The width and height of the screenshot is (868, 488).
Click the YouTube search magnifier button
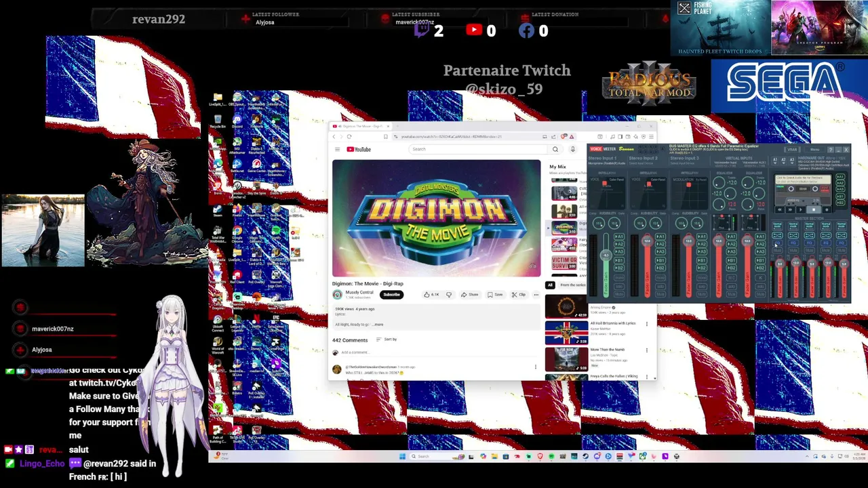[x=555, y=149]
